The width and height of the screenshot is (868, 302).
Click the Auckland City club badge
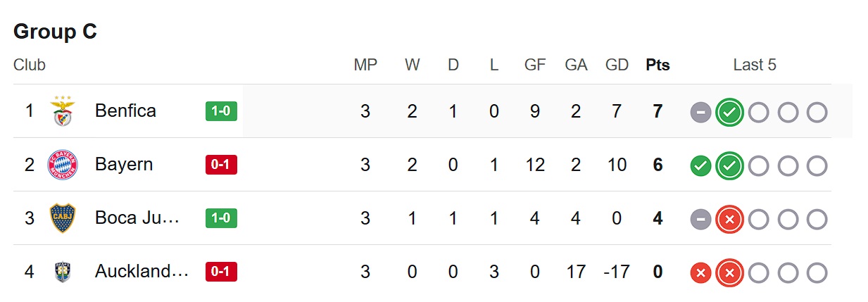63,272
